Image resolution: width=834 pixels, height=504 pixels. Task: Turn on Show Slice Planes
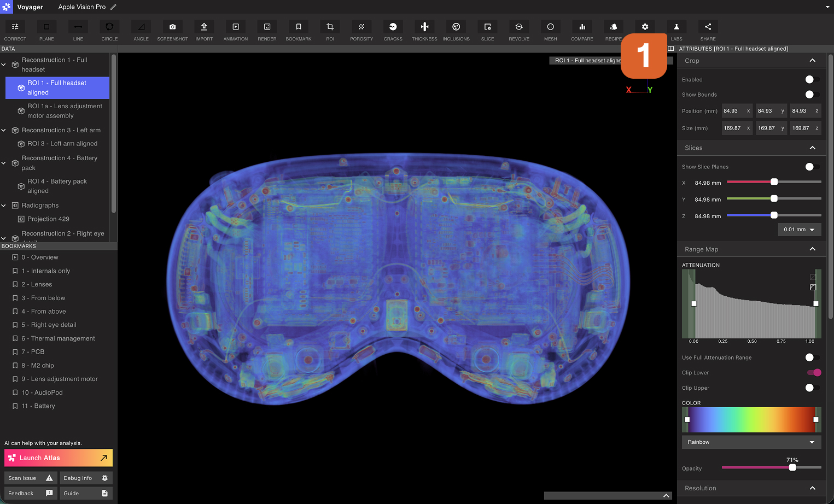(x=813, y=167)
